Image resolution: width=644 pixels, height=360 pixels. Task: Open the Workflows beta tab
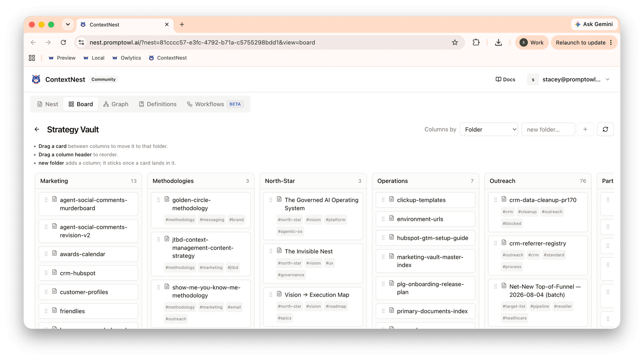tap(215, 104)
